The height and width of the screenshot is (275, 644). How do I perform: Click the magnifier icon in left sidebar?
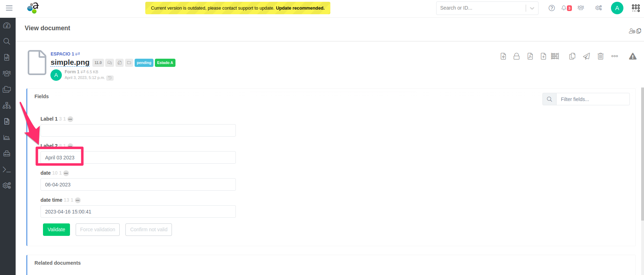tap(7, 41)
